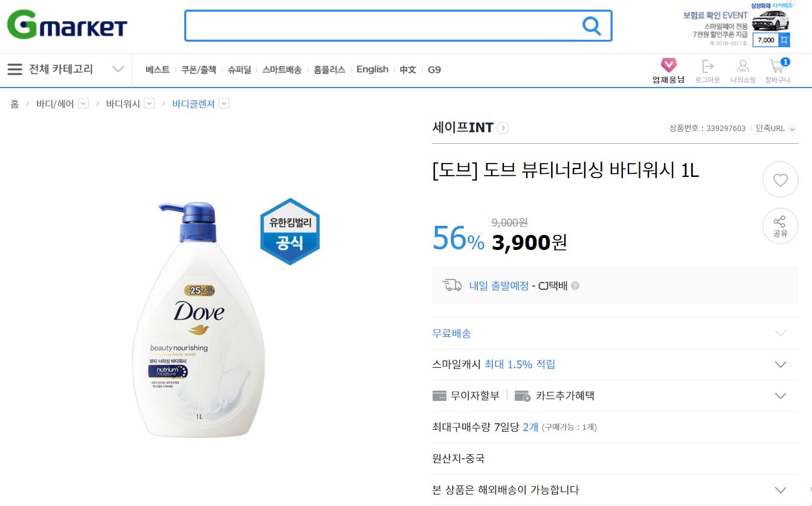Click the share icon button
812x506 pixels.
[x=780, y=226]
